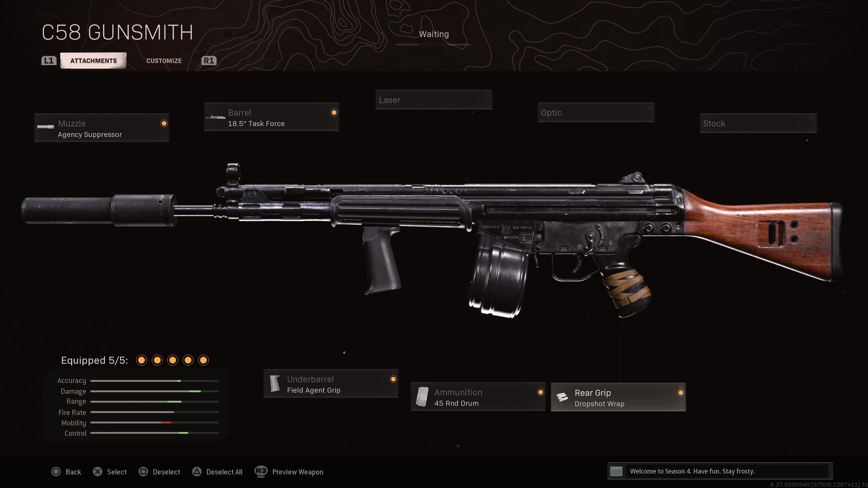
Task: Switch to the Customize tab
Action: [164, 61]
